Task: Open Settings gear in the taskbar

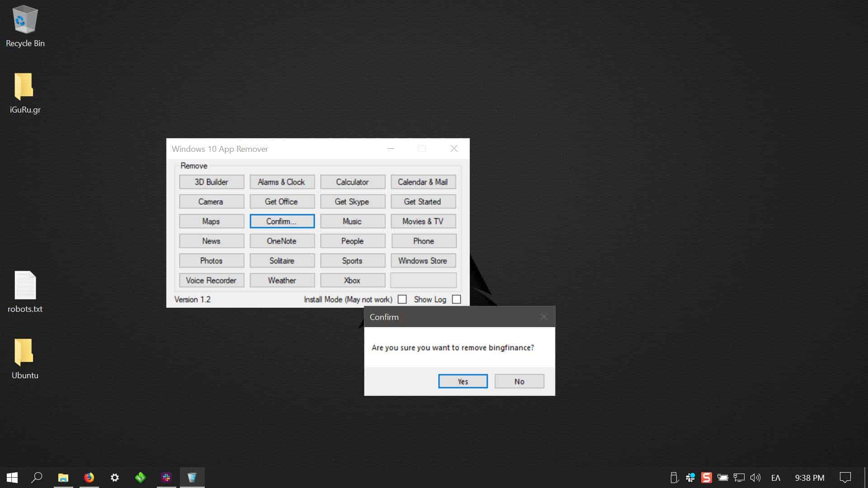Action: tap(115, 478)
